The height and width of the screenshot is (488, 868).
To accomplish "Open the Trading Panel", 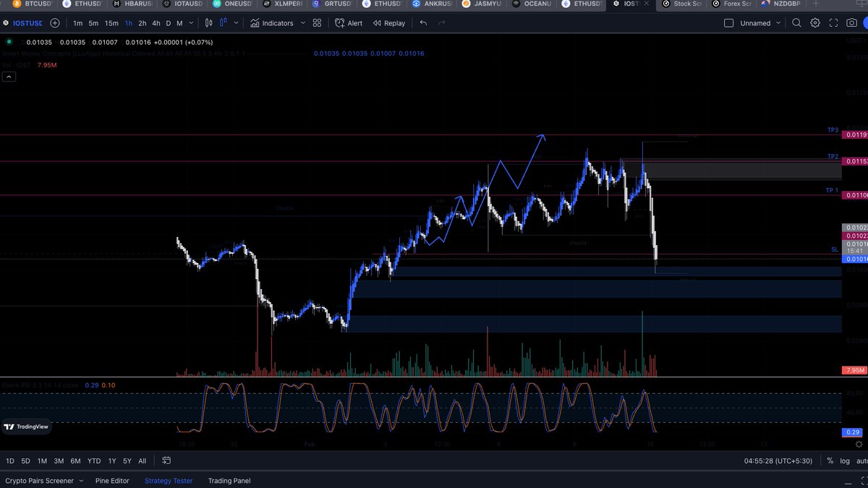I will 229,480.
